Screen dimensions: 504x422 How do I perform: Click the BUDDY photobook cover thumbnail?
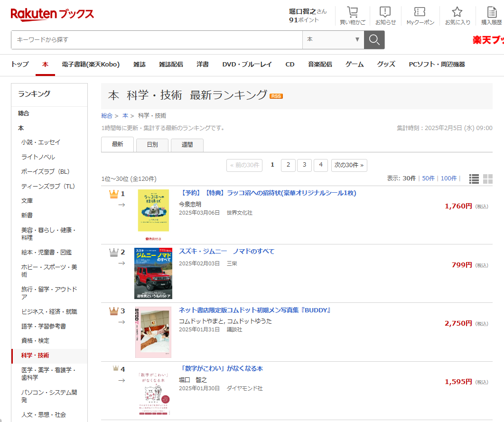[x=153, y=332]
